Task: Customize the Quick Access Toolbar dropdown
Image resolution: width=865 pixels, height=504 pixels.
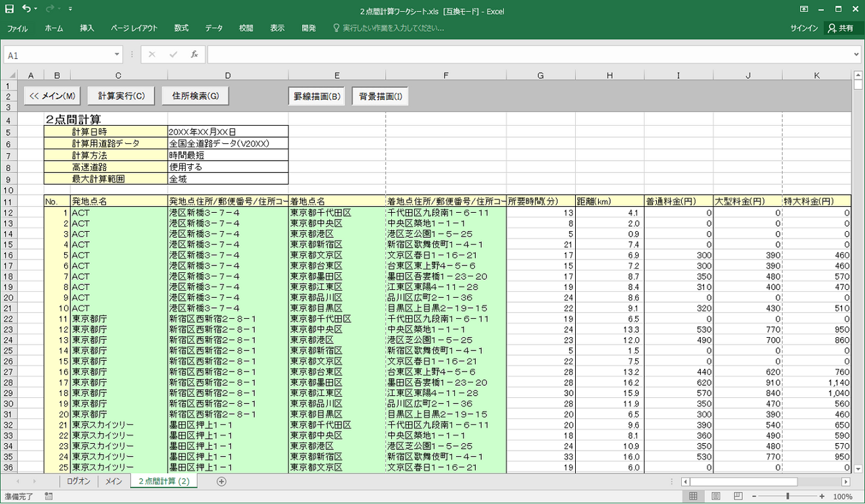Action: [x=70, y=9]
